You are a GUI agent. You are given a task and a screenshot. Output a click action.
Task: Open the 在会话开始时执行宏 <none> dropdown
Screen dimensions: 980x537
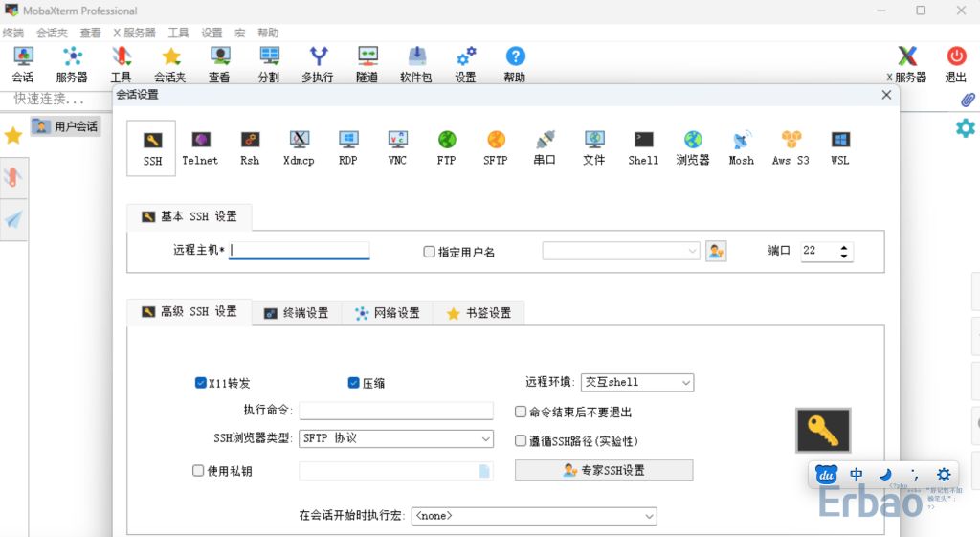[534, 516]
